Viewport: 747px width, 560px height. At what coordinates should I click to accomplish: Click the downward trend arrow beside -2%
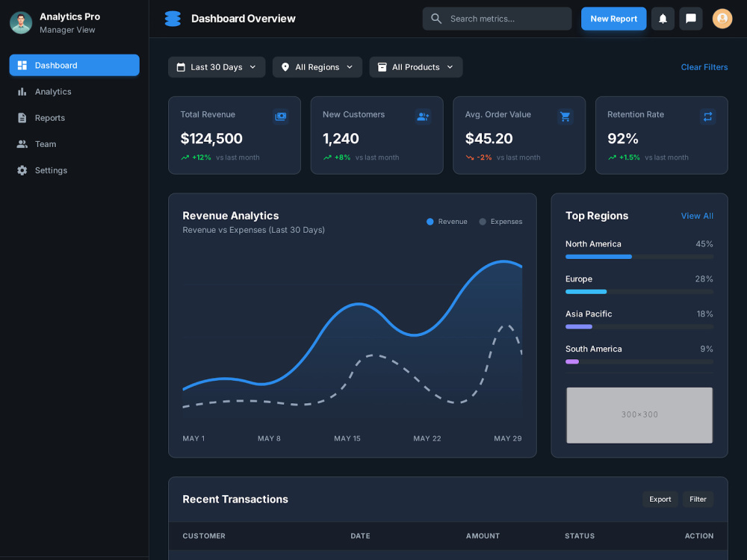pos(470,158)
